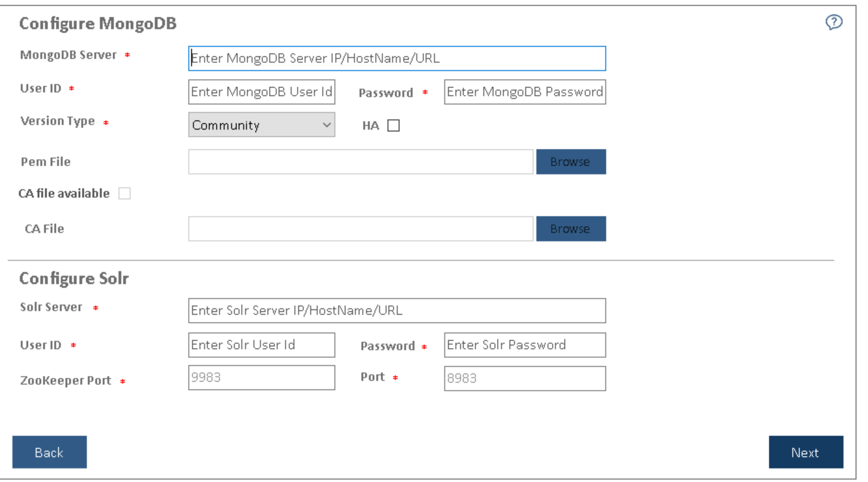Click the Solr Port field showing 8983
Viewport: 868px width, 482px height.
point(524,378)
